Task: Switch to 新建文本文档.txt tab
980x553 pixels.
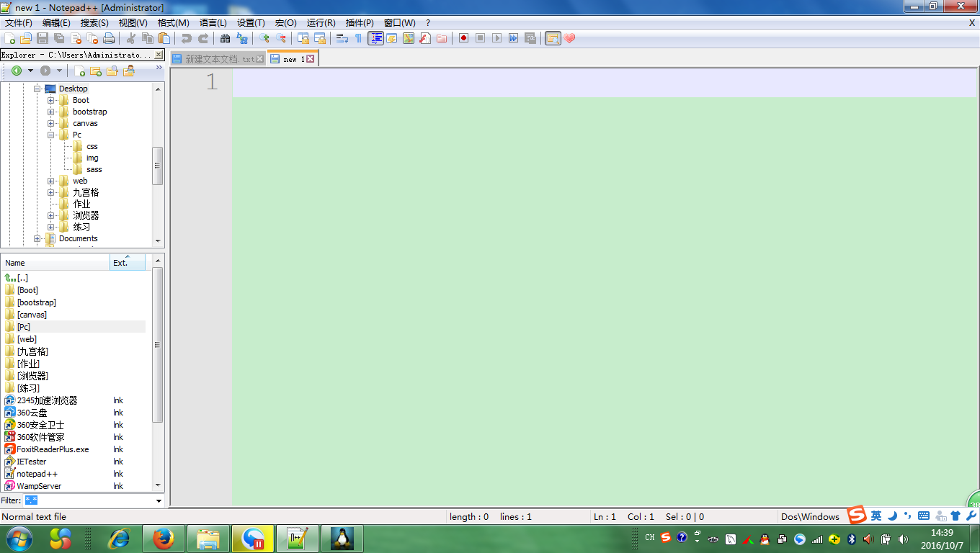Action: point(218,59)
